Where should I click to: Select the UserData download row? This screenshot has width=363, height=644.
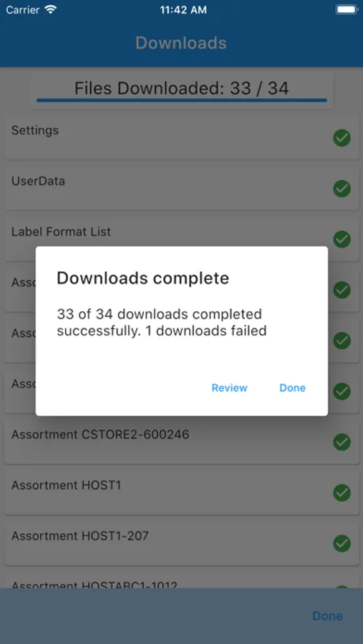click(182, 188)
